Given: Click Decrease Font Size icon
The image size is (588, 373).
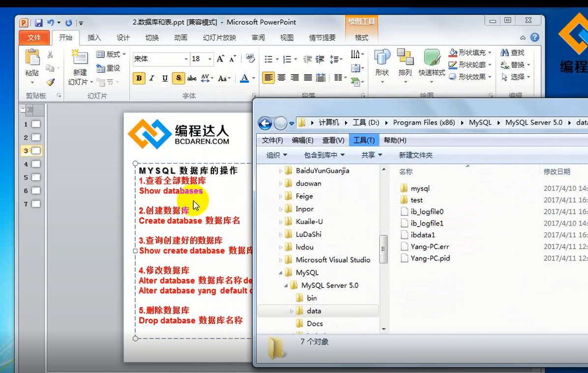Looking at the screenshot, I should click(x=233, y=59).
